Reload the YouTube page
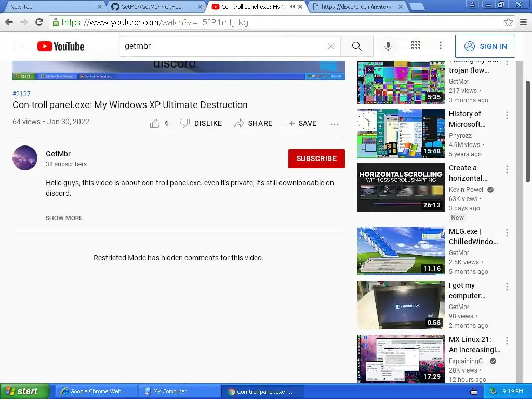This screenshot has width=532, height=399. 39,22
